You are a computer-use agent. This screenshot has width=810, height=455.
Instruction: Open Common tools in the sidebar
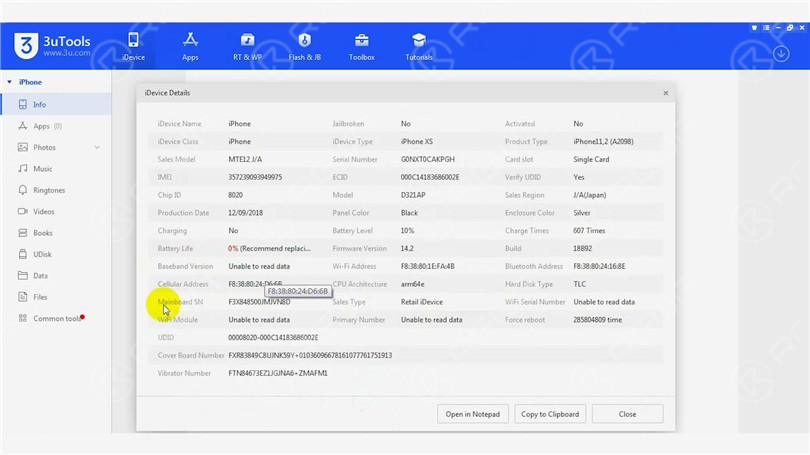click(56, 318)
